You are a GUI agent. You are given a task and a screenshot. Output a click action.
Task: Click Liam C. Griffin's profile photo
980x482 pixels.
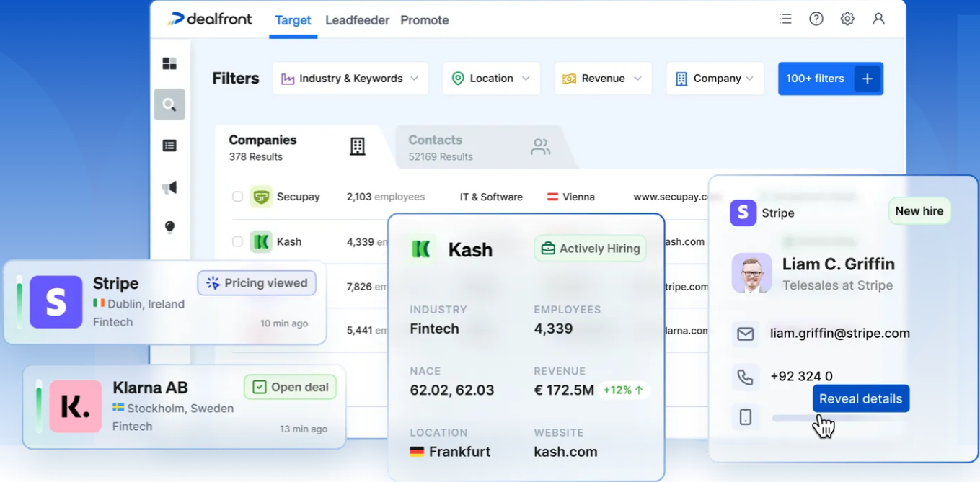tap(752, 273)
